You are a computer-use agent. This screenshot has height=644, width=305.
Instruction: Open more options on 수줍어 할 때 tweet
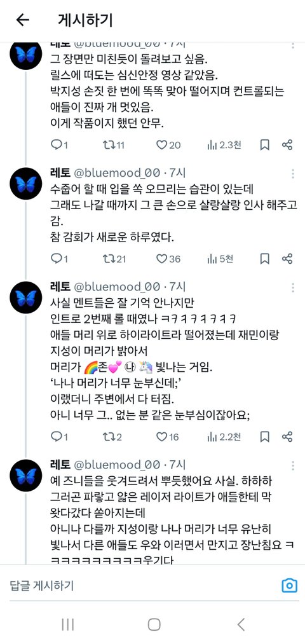pos(293,174)
